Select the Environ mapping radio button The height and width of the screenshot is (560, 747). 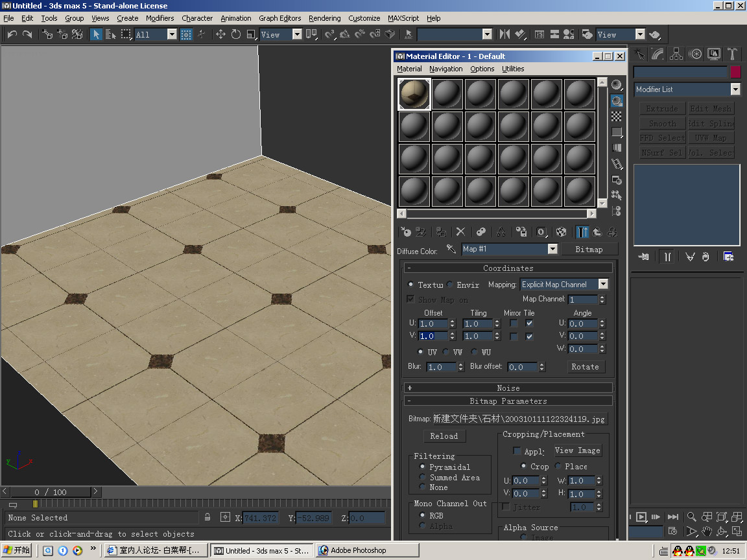coord(450,285)
